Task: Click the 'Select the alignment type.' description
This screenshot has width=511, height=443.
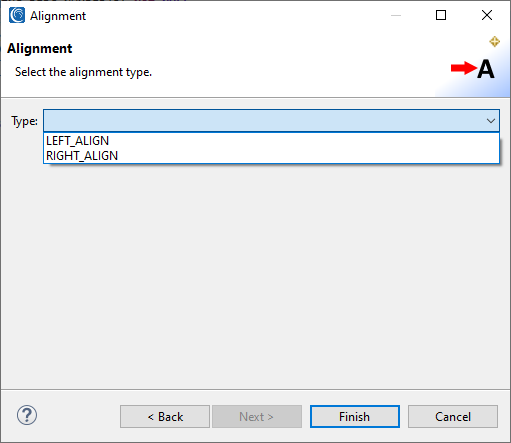Action: pos(83,72)
